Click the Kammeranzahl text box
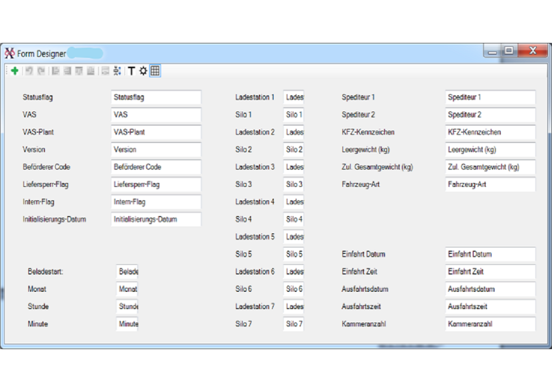The width and height of the screenshot is (552, 392). coord(490,324)
